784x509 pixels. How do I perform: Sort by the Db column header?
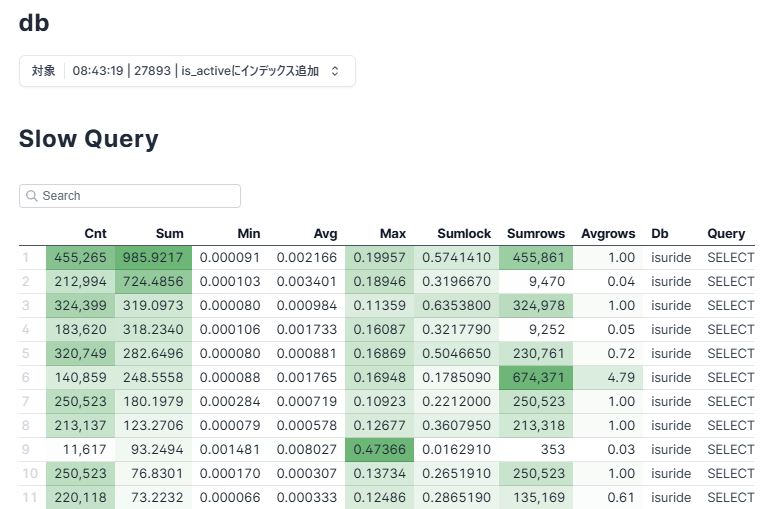point(660,234)
